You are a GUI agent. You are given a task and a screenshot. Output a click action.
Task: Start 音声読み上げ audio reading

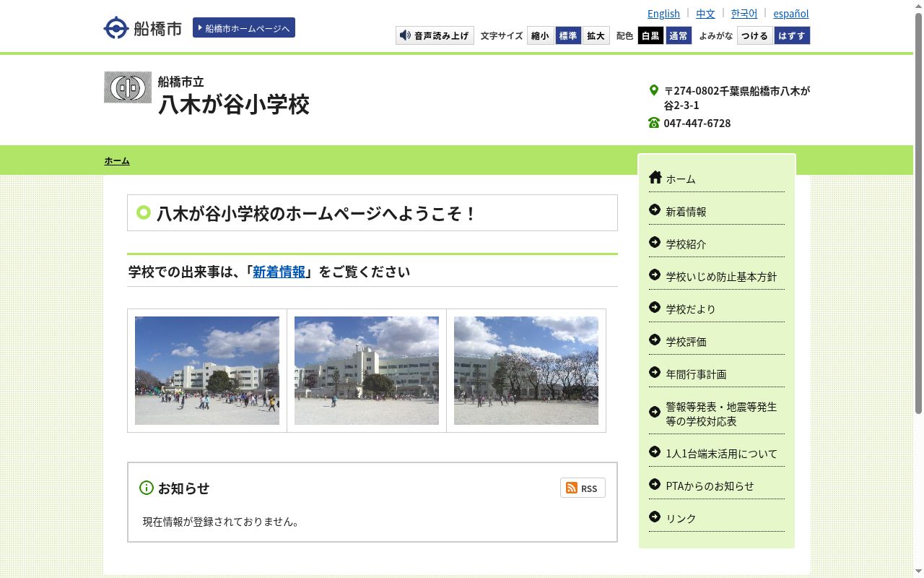click(435, 35)
